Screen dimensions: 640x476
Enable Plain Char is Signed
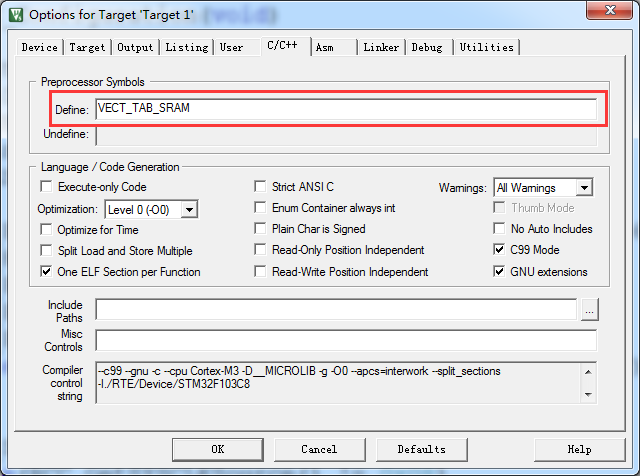260,228
